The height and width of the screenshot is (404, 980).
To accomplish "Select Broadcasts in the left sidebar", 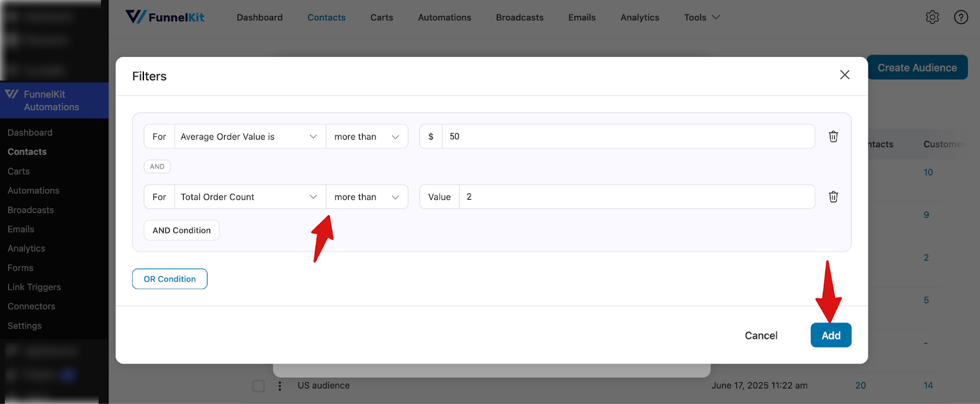I will tap(31, 210).
